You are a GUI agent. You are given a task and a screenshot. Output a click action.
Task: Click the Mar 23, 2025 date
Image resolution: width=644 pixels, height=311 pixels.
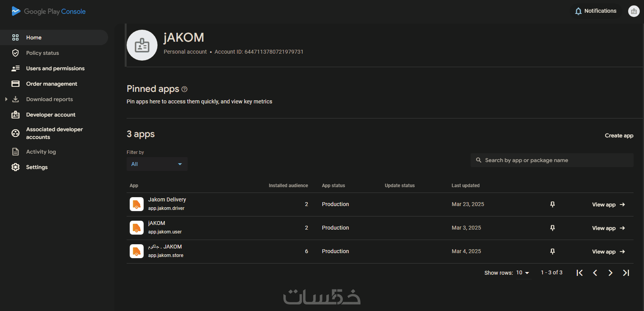click(x=468, y=204)
